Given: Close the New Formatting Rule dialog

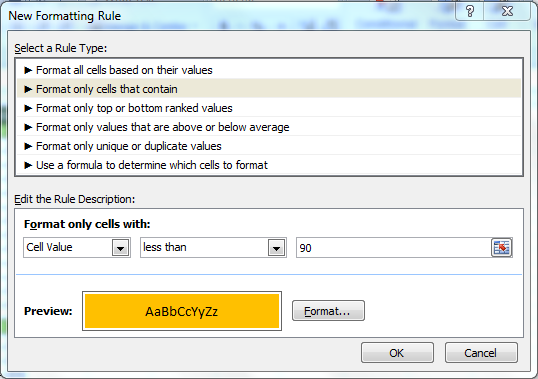Looking at the screenshot, I should click(507, 12).
